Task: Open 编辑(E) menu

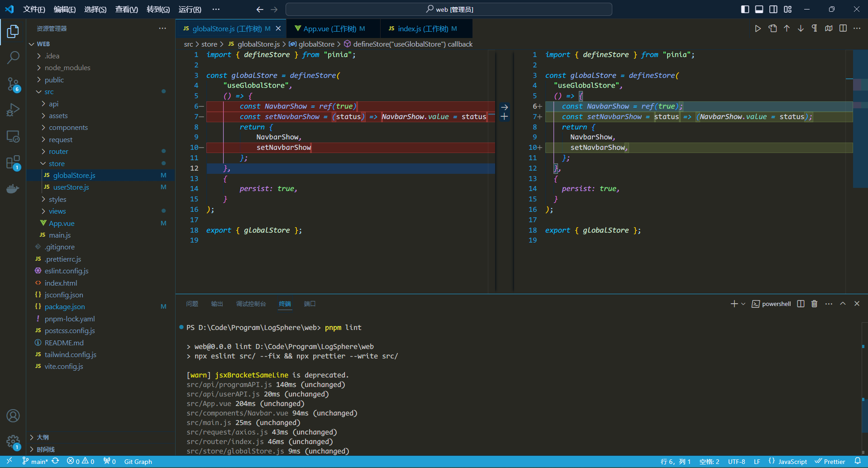Action: pos(65,9)
